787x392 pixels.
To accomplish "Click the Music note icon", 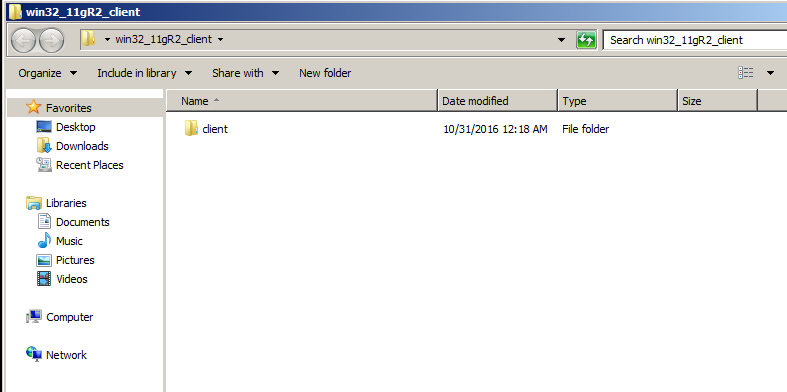I will [x=44, y=240].
